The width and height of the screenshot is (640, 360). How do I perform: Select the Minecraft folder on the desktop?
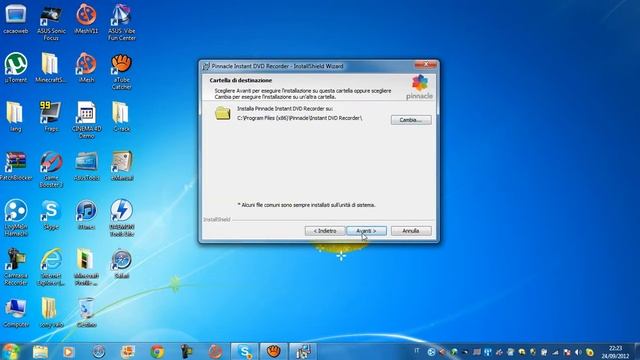point(51,68)
